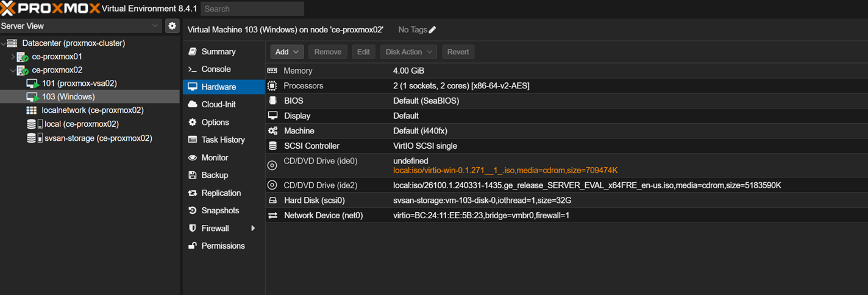Focus the Search input field

252,9
